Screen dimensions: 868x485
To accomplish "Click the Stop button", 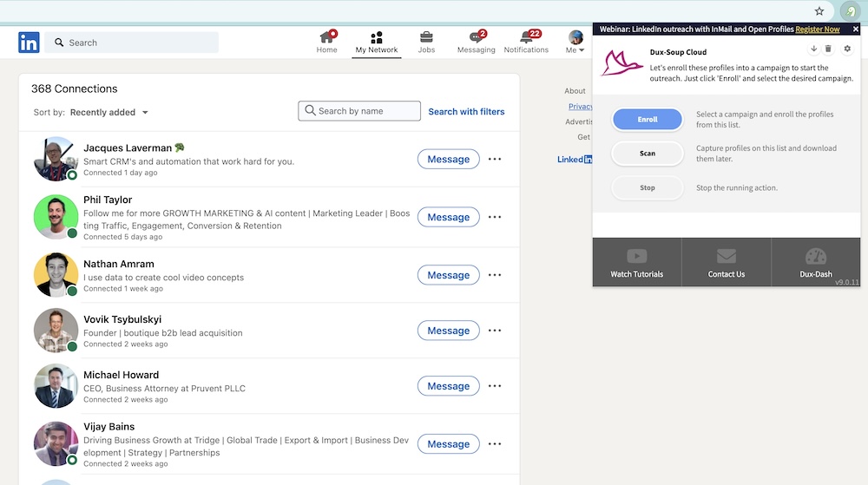I will tap(648, 188).
